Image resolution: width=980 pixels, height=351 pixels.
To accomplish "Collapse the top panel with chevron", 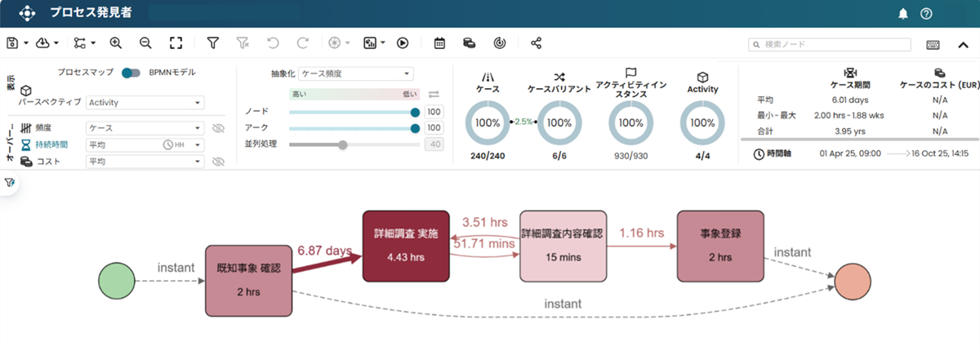I will 962,43.
